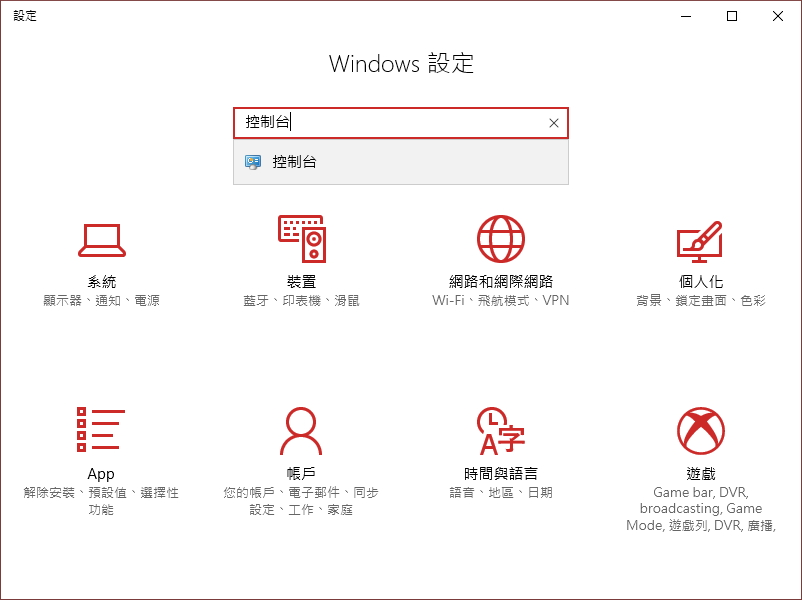Open the 遊戲 Xbox icon
Image resolution: width=802 pixels, height=600 pixels.
pos(701,431)
